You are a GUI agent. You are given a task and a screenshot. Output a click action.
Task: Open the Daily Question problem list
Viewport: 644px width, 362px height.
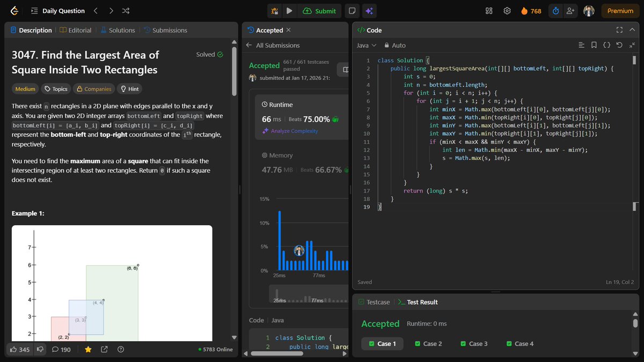(x=58, y=11)
